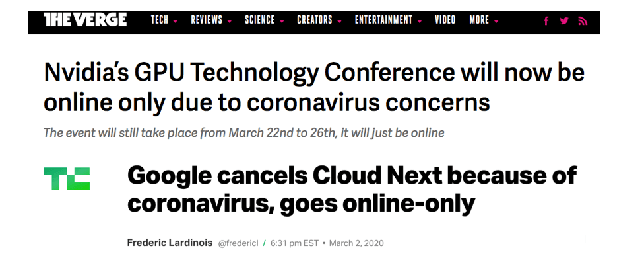Open the Video nav item
The width and height of the screenshot is (644, 273).
pos(445,20)
